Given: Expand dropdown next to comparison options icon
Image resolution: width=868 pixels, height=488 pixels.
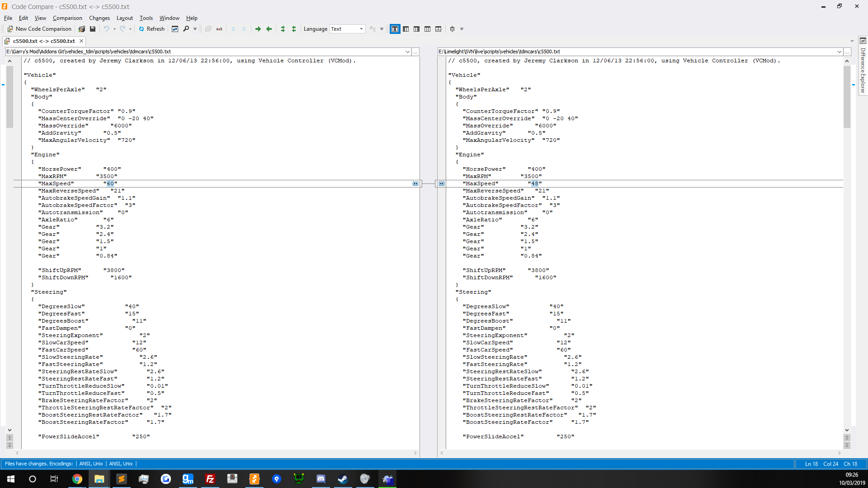Looking at the screenshot, I should click(382, 29).
